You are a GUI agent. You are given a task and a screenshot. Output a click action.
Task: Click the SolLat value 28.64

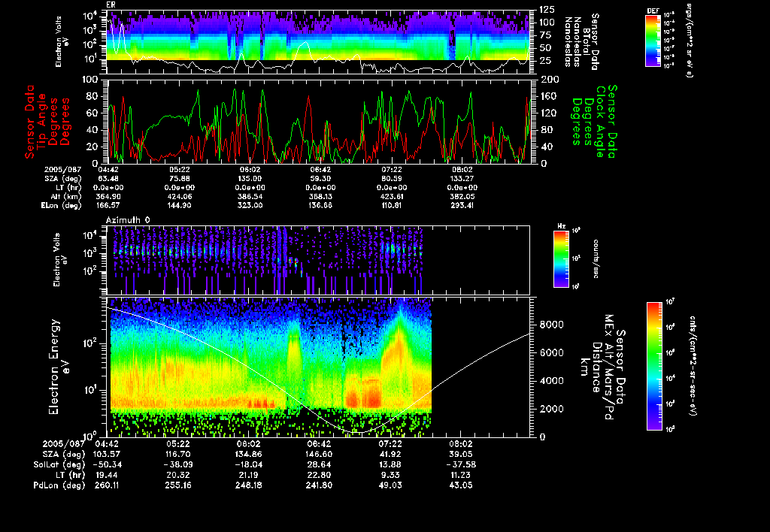pyautogui.click(x=320, y=465)
